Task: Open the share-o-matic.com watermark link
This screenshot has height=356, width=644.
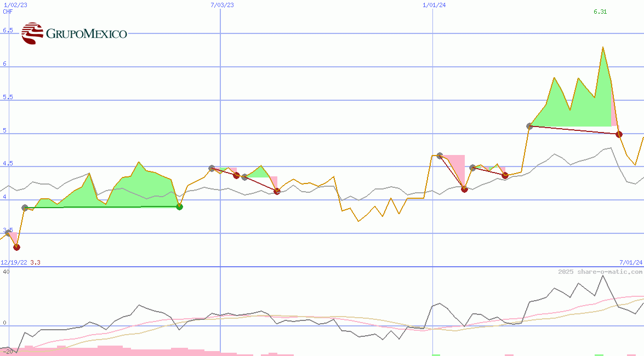Action: 600,272
